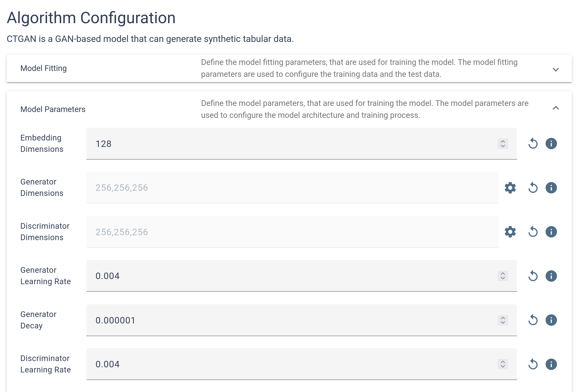Focus the Embedding Dimensions field showing 128
The width and height of the screenshot is (579, 392).
tap(301, 144)
